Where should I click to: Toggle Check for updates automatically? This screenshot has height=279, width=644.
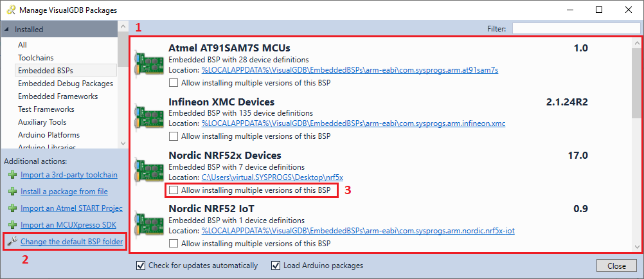point(141,265)
